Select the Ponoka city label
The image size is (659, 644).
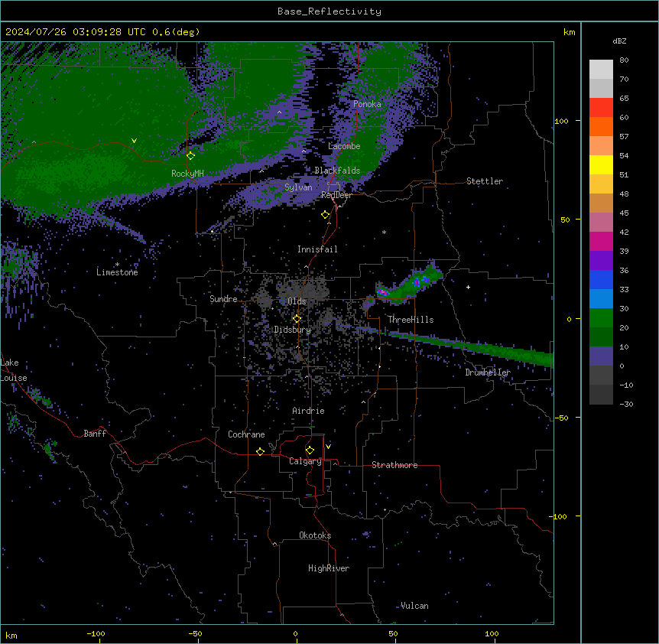367,104
